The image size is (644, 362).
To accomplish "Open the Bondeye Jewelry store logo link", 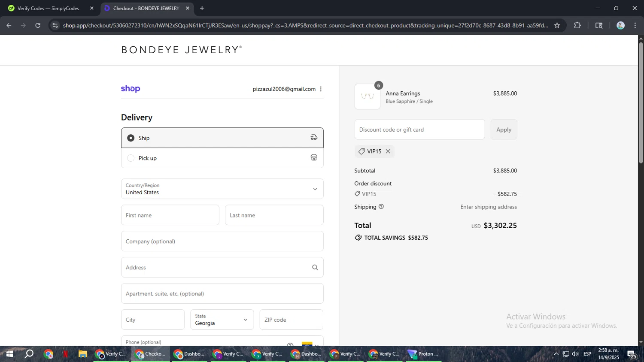I will (x=182, y=50).
